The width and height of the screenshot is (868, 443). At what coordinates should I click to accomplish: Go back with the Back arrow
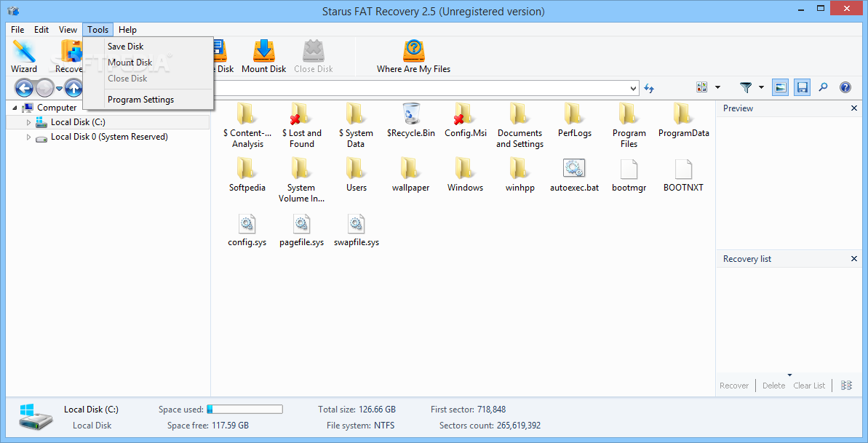coord(24,87)
